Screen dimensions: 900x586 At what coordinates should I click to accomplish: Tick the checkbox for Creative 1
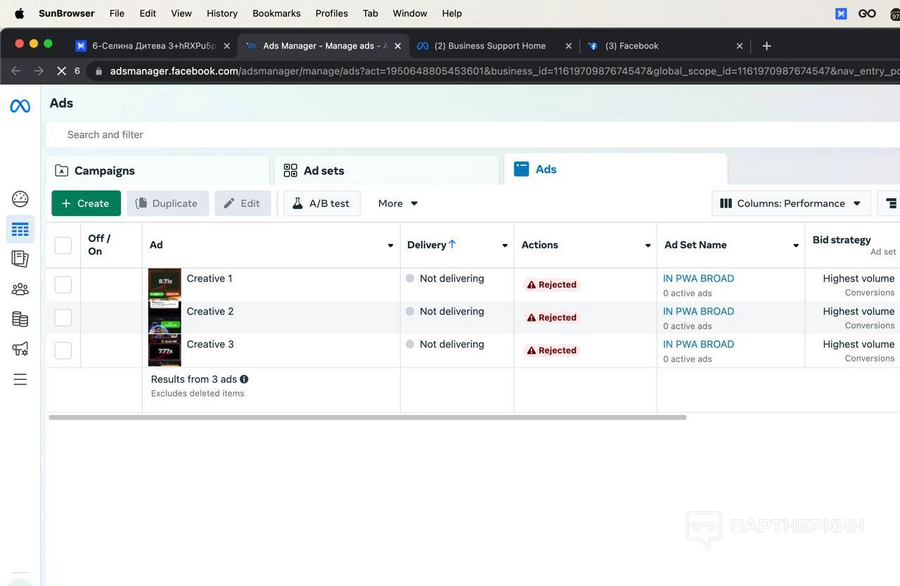coord(63,285)
